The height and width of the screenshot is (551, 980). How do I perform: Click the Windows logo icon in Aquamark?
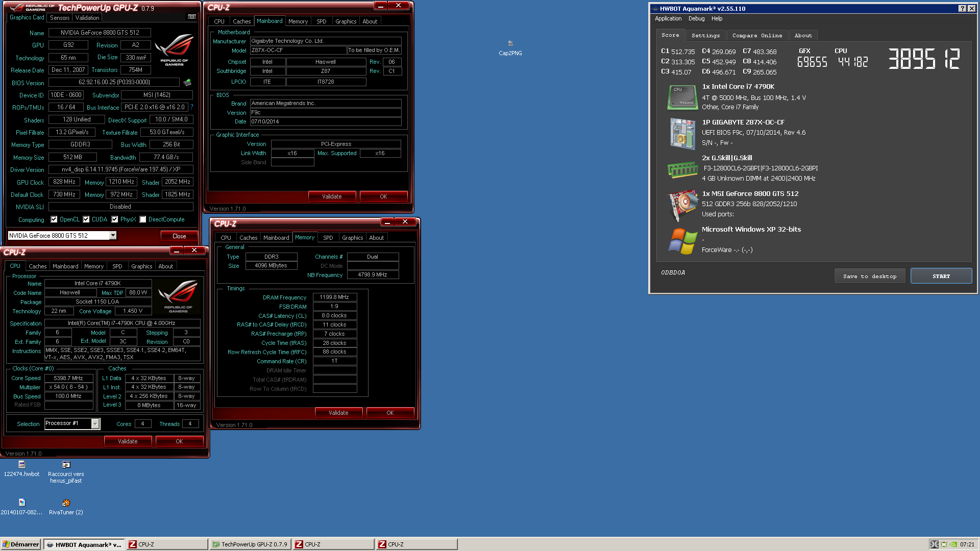(683, 241)
